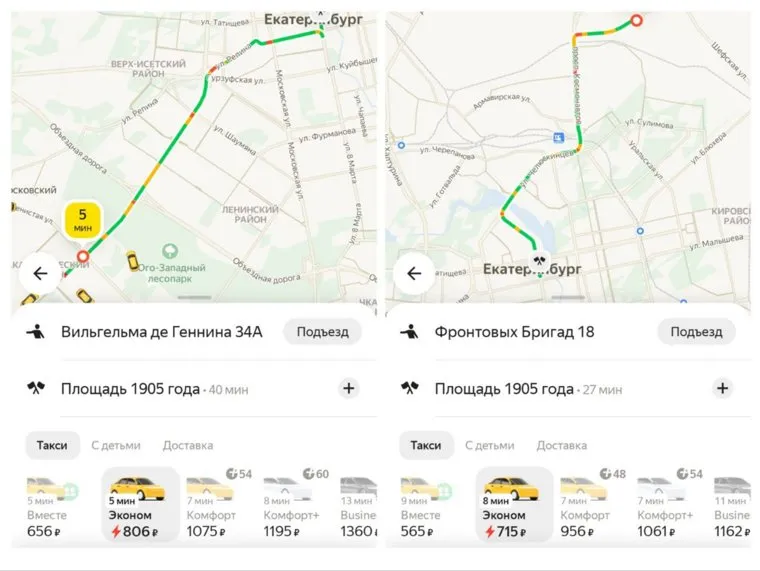Tap back arrow on the left map
The height and width of the screenshot is (571, 760).
pos(41,273)
